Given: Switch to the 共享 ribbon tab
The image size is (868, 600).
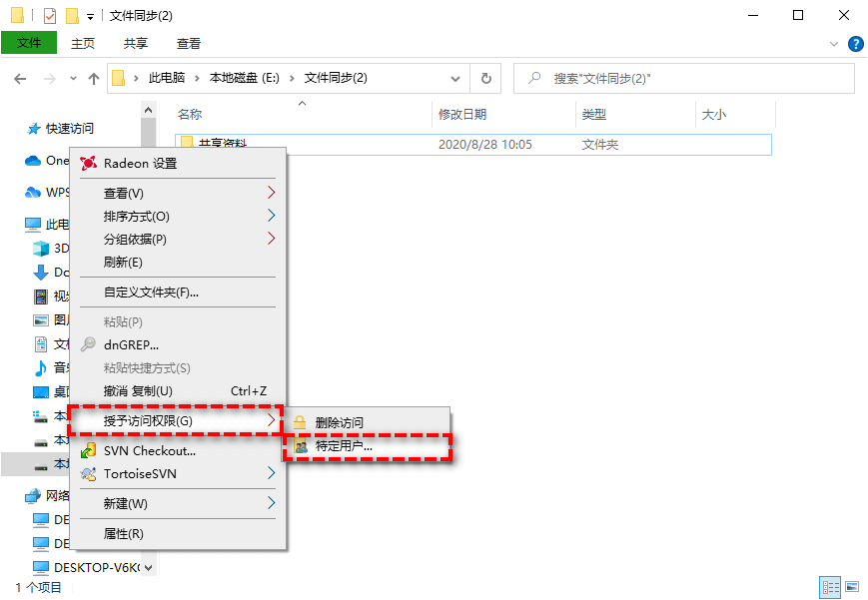Looking at the screenshot, I should coord(134,44).
